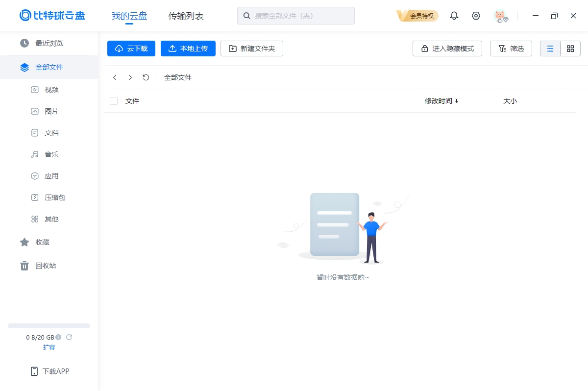Switch to the 传输列表 tab
Image resolution: width=588 pixels, height=391 pixels.
186,15
